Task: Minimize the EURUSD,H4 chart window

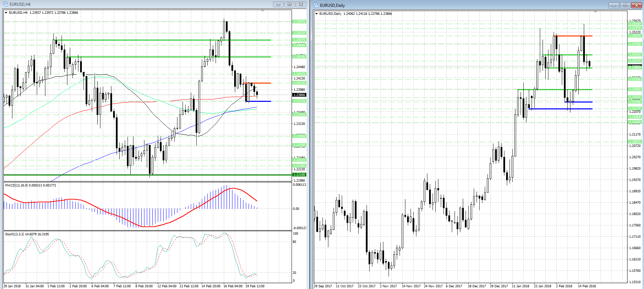Action: coord(278,4)
